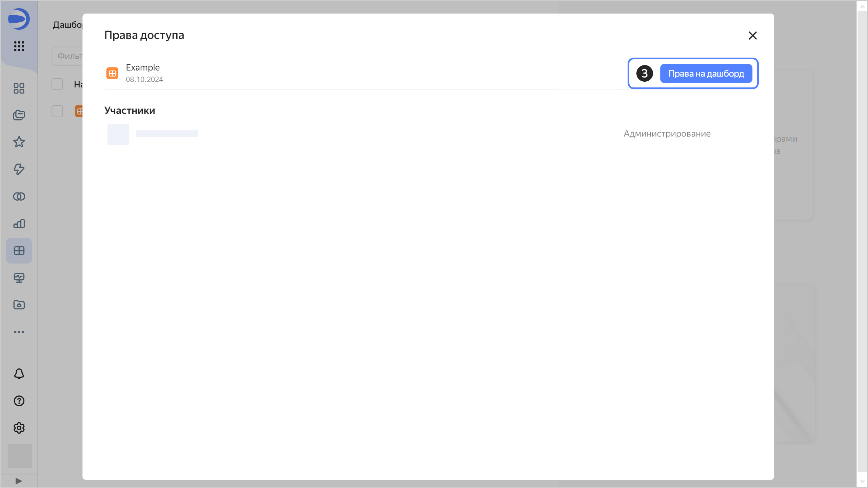Check the Example dashboard row checkbox
The image size is (868, 488).
[57, 111]
